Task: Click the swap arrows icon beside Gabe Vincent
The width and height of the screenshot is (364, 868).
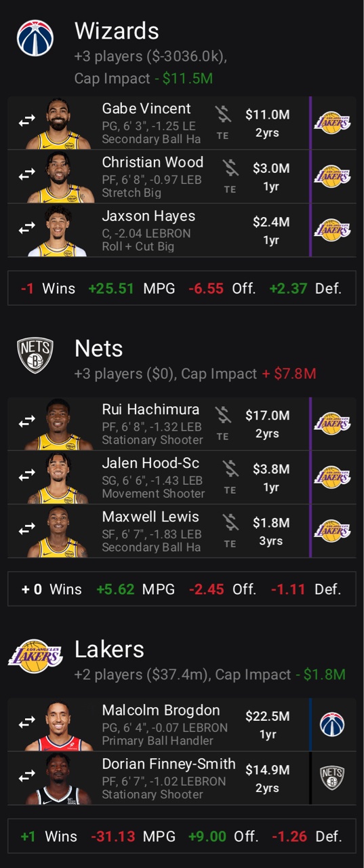Action: [26, 121]
